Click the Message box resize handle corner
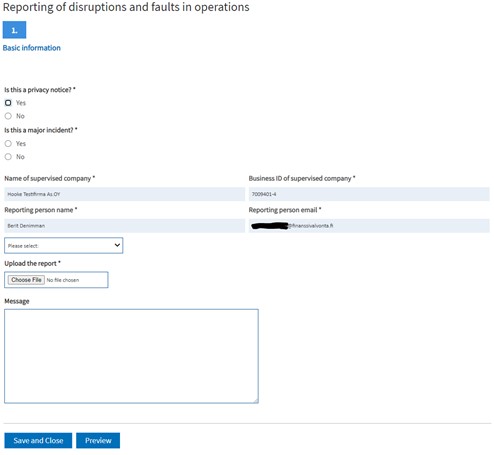Viewport: 494px width, 455px height. (x=256, y=400)
